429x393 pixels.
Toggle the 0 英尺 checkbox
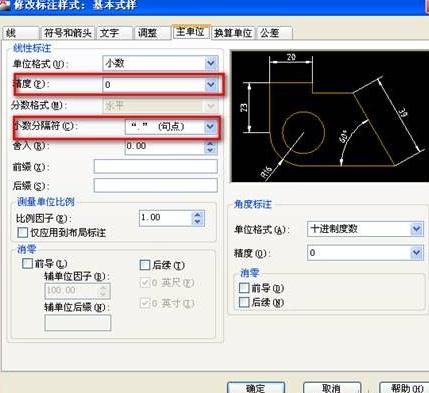pos(145,283)
